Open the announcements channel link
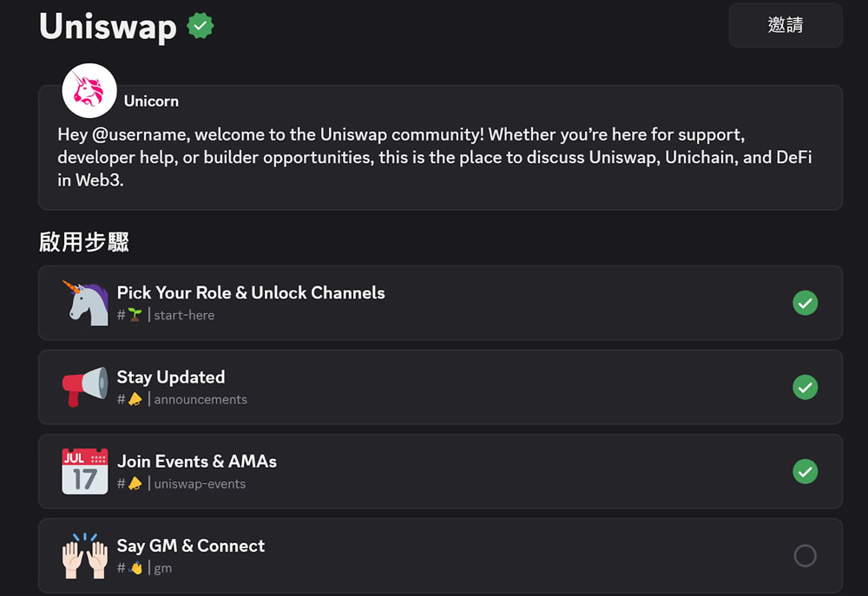The width and height of the screenshot is (868, 596). pos(201,399)
